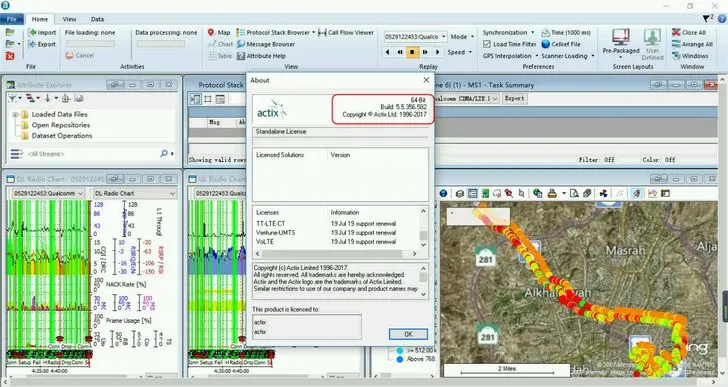Open the Call Flow Viewer
This screenshot has width=728, height=387.
point(346,32)
